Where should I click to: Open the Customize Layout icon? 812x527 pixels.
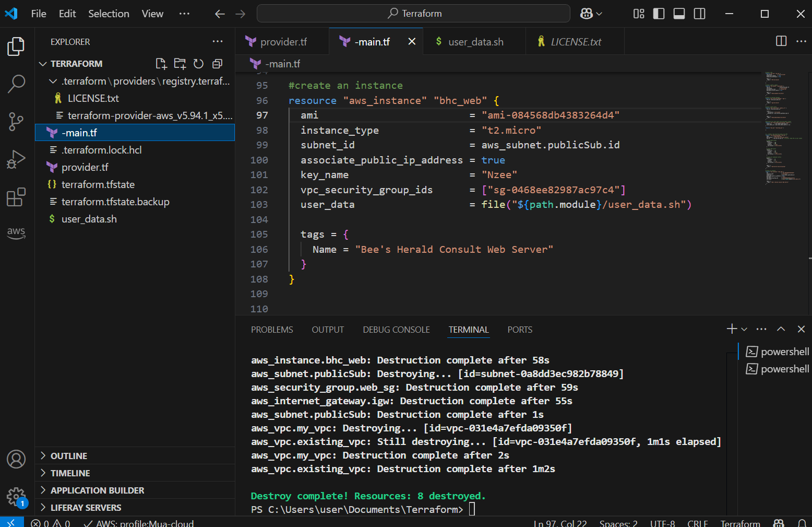[639, 14]
